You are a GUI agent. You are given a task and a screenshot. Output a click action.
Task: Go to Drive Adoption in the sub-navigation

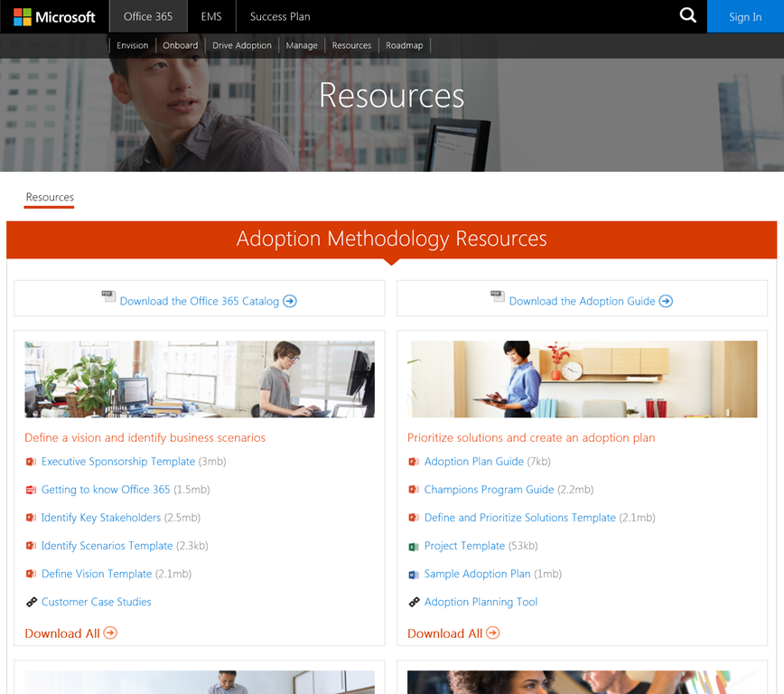pyautogui.click(x=242, y=45)
